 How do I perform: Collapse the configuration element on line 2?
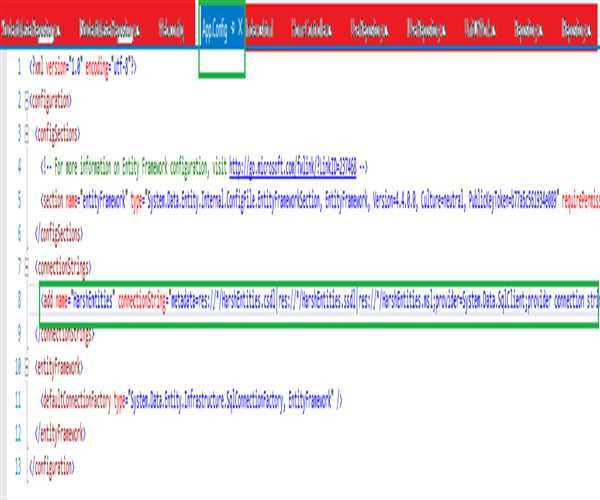(x=26, y=102)
